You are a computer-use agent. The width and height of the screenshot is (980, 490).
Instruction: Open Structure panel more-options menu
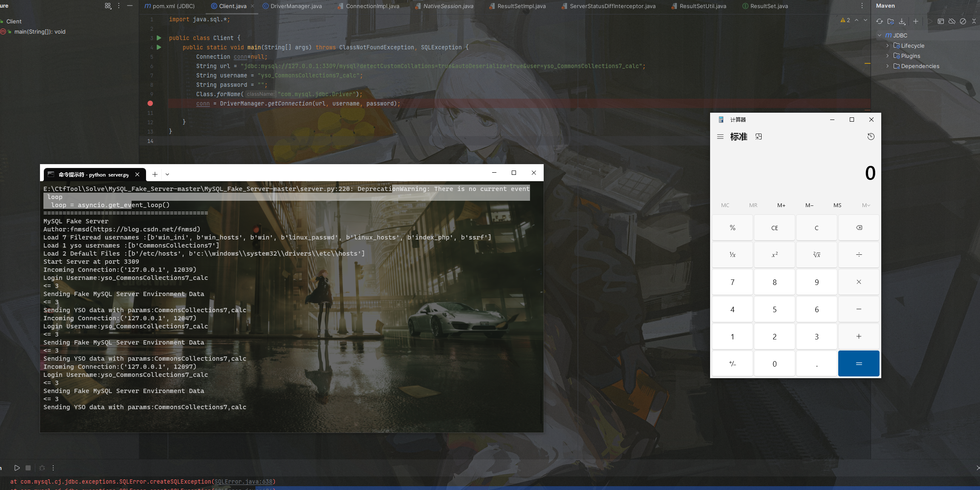pyautogui.click(x=119, y=6)
